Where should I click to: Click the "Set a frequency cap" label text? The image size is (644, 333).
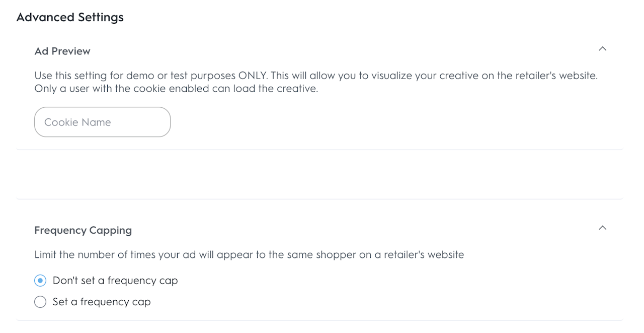tap(102, 302)
